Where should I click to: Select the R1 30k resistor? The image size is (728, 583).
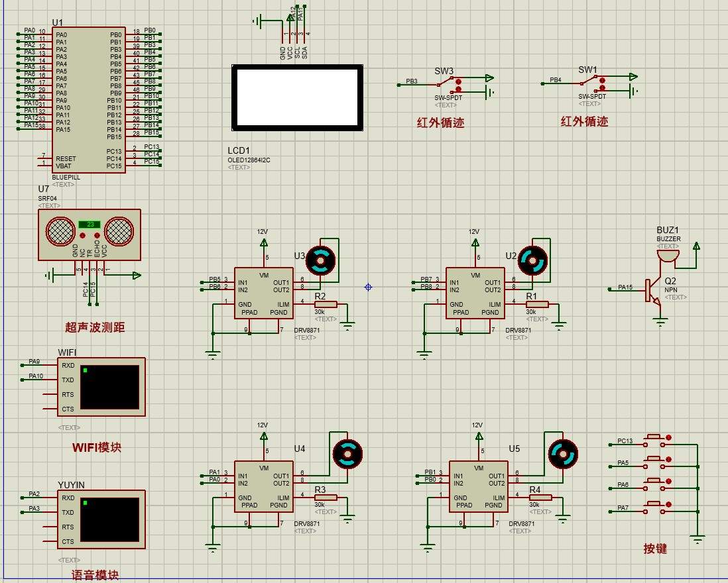537,304
